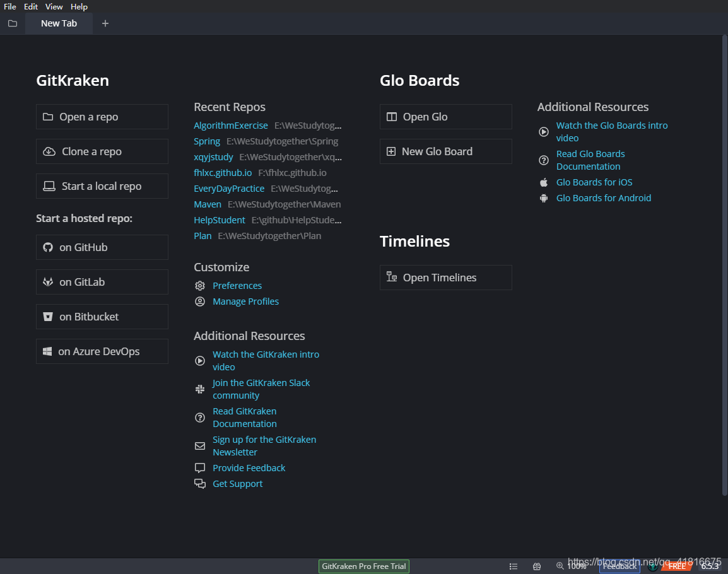Image resolution: width=728 pixels, height=574 pixels.
Task: Click the GitKraken intro video play icon
Action: point(199,361)
